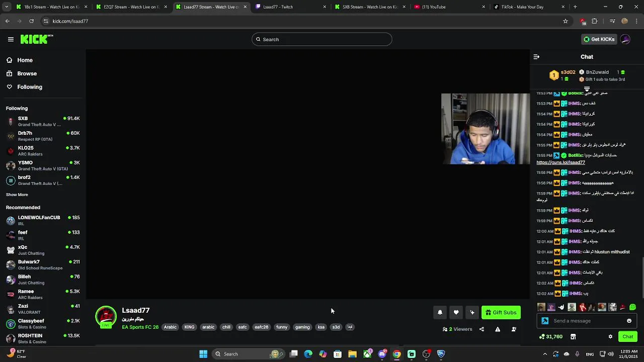
Task: Open recommended channel xQc
Action: (x=43, y=250)
